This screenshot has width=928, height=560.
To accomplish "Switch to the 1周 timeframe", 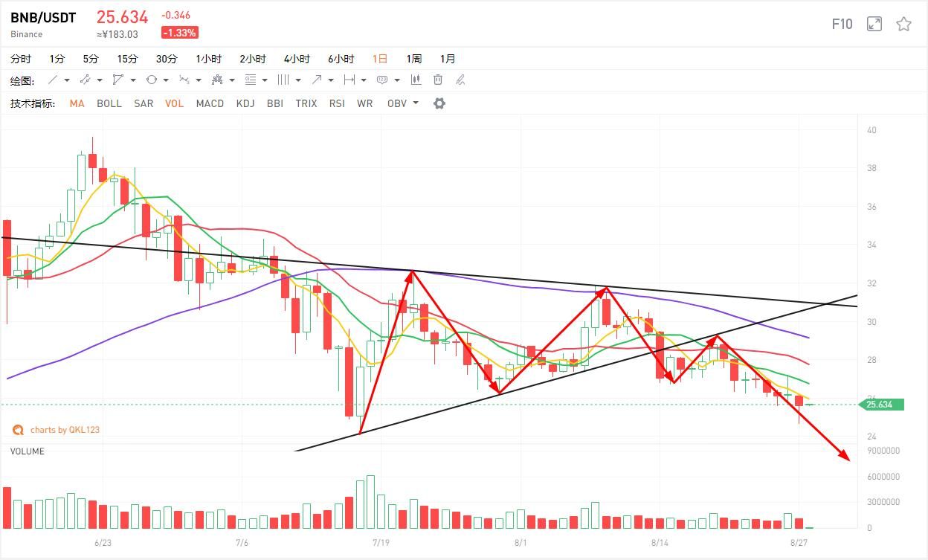I will tap(414, 59).
